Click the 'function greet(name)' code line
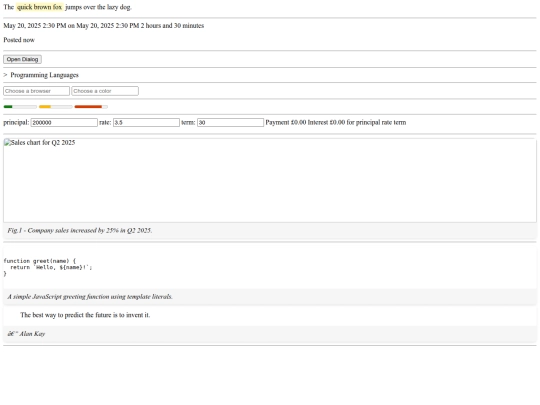The image size is (540, 405). tap(40, 261)
